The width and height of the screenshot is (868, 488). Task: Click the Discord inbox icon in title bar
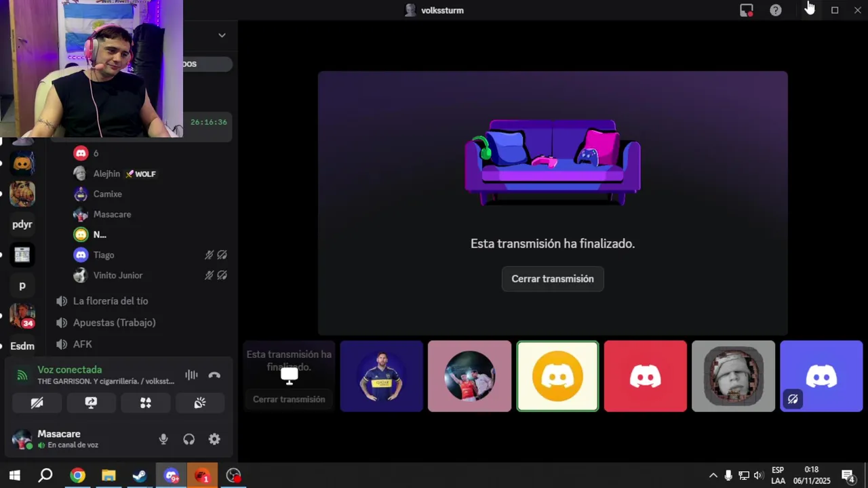[x=747, y=10]
